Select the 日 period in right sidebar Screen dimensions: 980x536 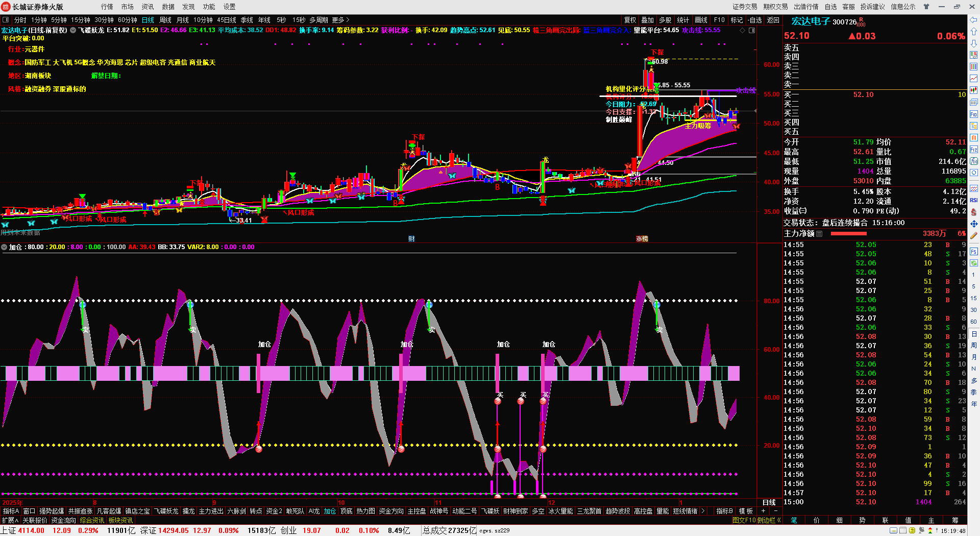pyautogui.click(x=974, y=334)
